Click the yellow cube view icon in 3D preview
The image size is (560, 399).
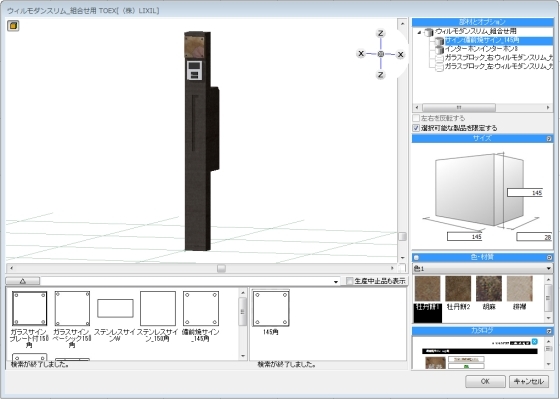pyautogui.click(x=13, y=26)
